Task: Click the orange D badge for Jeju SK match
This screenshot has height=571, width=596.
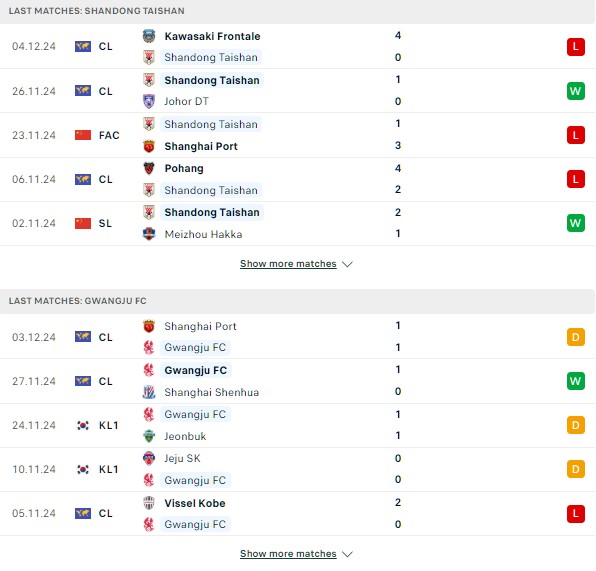Action: pos(575,469)
